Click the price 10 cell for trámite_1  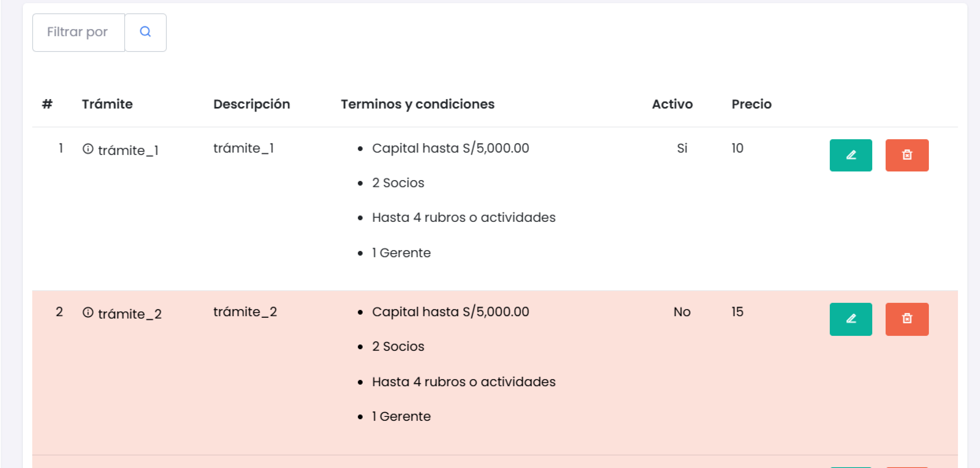tap(737, 148)
